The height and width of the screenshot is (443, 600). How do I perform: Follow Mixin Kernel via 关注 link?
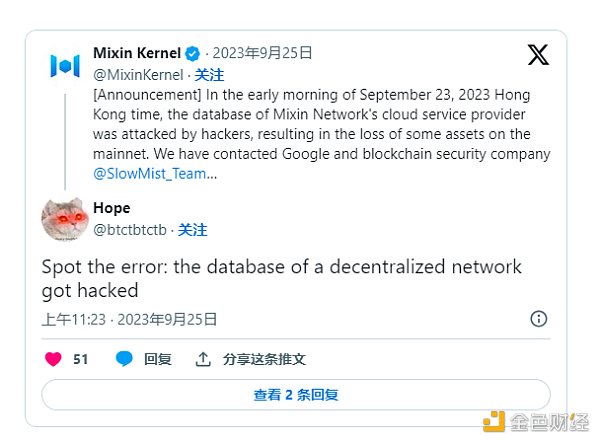[209, 75]
